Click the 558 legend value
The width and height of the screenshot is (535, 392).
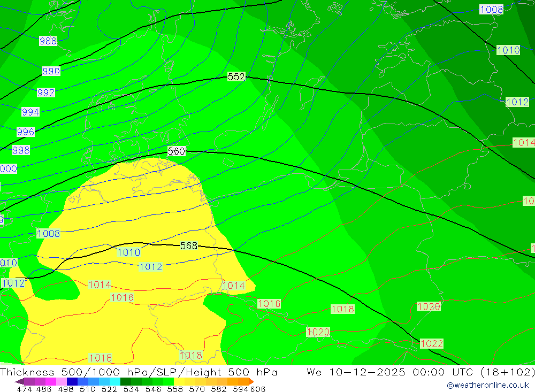click(x=175, y=389)
